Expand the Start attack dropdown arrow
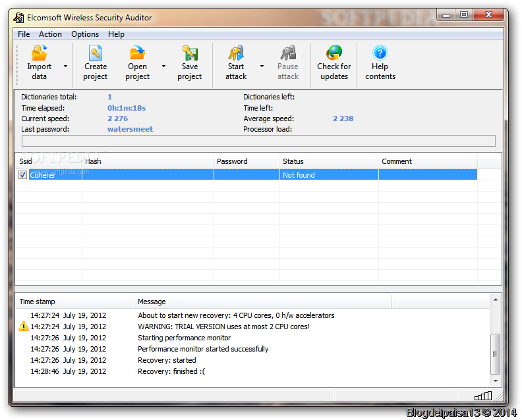522x420 pixels. 262,66
